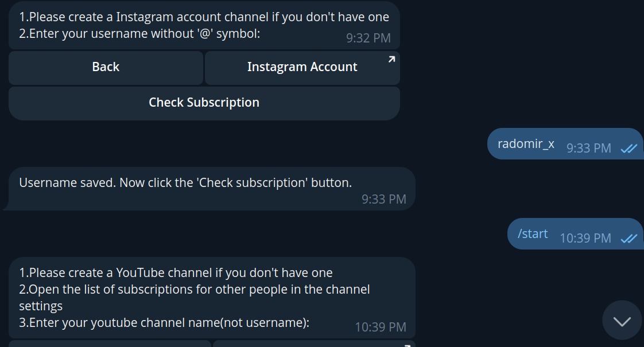Screen dimensions: 644x347
Task: Click left cut-off button under YouTube message
Action: (110, 344)
